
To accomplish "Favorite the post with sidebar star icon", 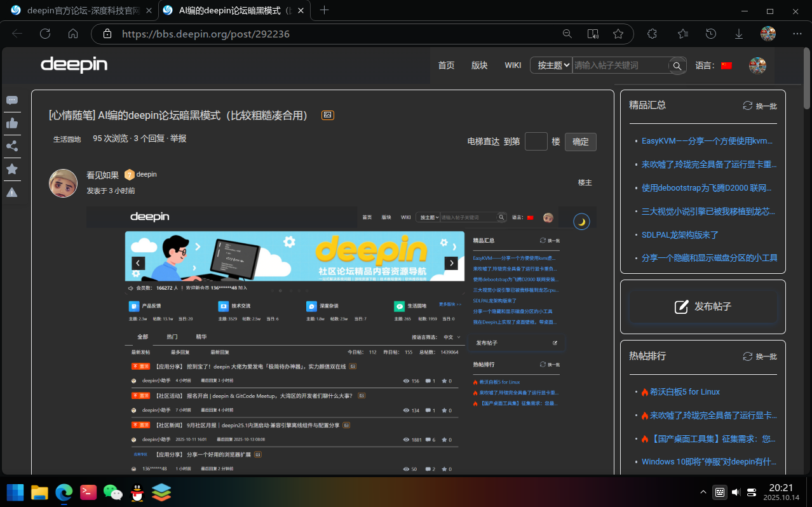I will tap(11, 169).
